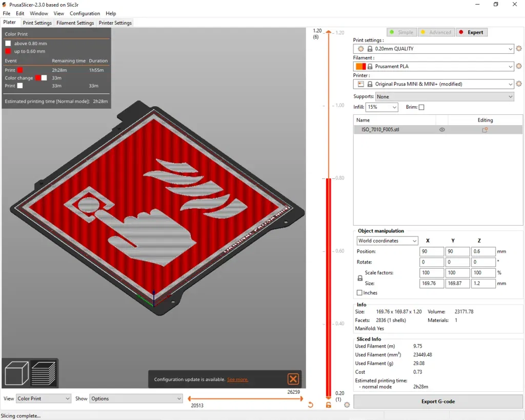Image resolution: width=525 pixels, height=420 pixels.
Task: Click the red swatch for up to 0.60 mm
Action: pos(8,51)
